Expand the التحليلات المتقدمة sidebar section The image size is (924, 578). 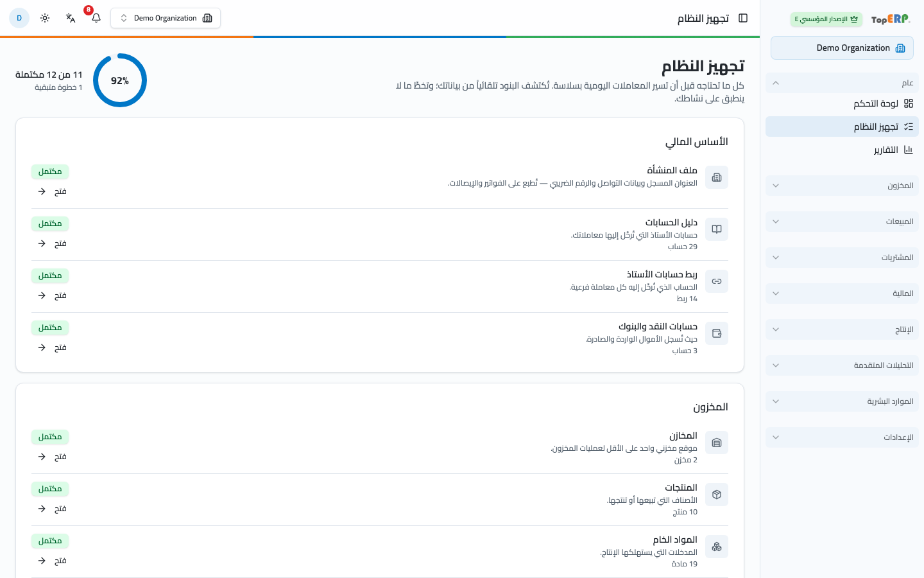click(842, 365)
